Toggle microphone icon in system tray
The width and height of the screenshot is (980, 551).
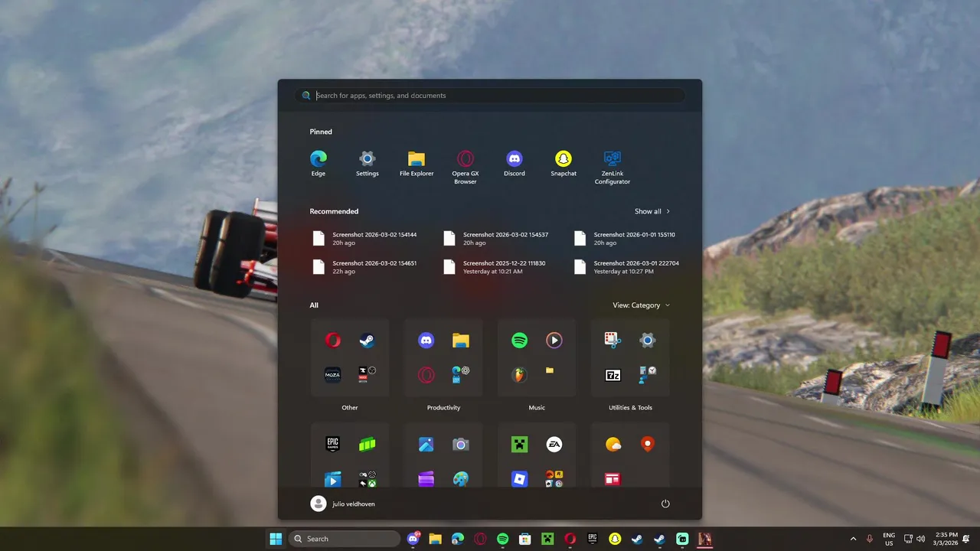870,539
